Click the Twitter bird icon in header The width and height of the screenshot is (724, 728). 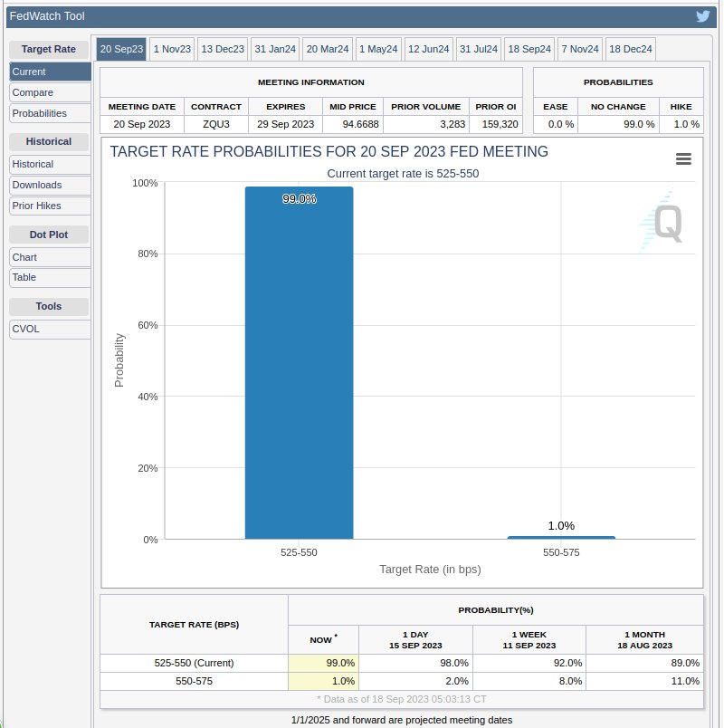(702, 16)
